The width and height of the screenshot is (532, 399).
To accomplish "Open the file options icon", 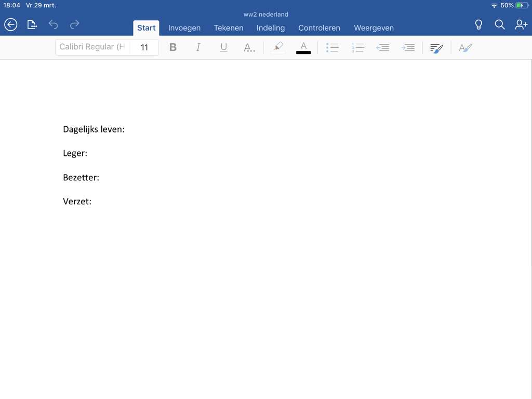I will pos(32,24).
